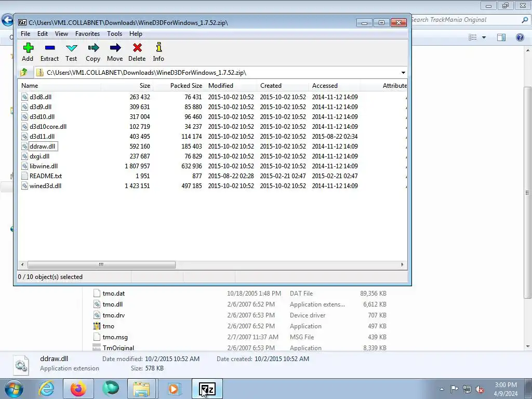
Task: Select tmo.drv in the Explorer window
Action: coord(114,315)
